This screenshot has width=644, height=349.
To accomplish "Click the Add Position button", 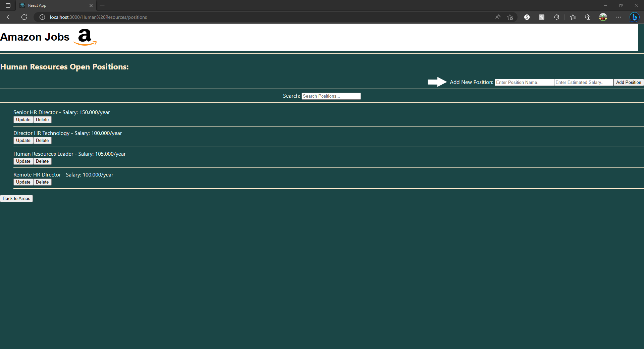I will (629, 82).
